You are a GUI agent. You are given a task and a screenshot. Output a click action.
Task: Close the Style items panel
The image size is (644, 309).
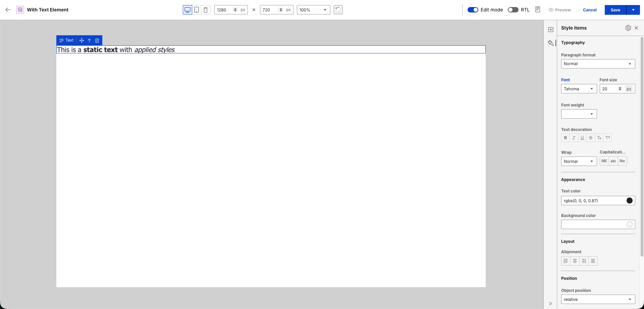pyautogui.click(x=636, y=28)
